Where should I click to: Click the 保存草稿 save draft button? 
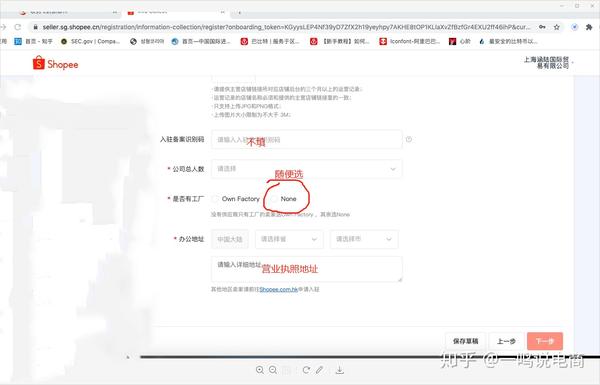[465, 341]
